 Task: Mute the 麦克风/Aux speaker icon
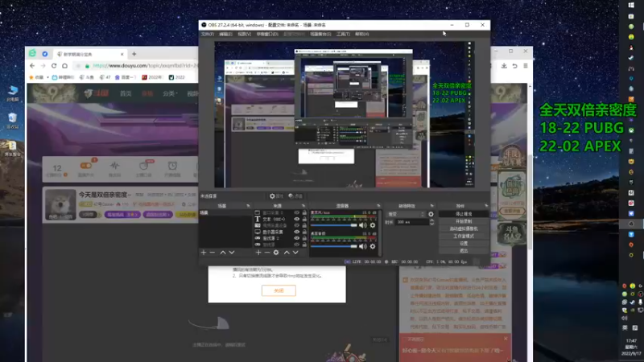point(363,225)
